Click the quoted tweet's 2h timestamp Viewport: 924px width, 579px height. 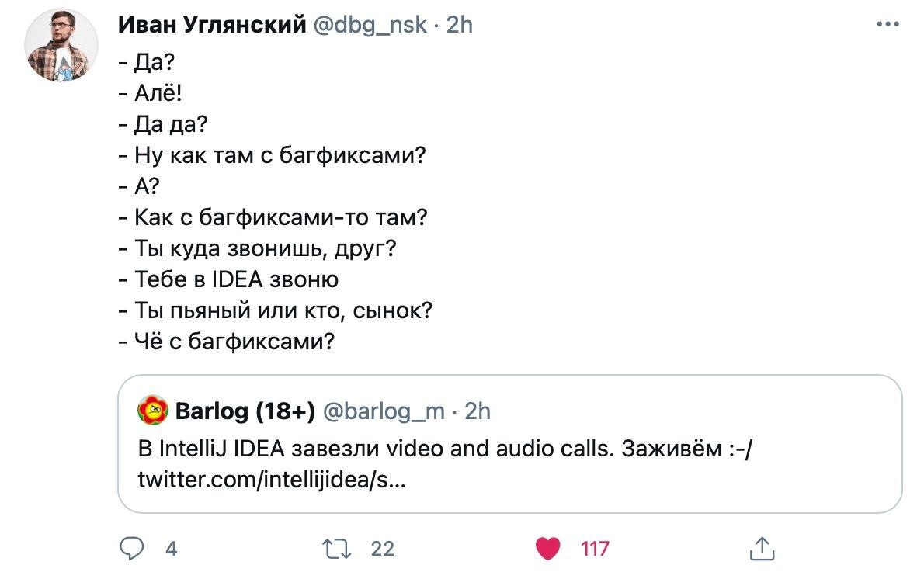(478, 411)
